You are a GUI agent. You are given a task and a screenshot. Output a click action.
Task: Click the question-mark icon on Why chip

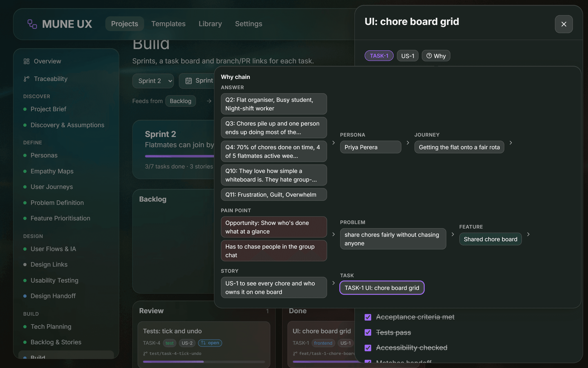pyautogui.click(x=429, y=56)
